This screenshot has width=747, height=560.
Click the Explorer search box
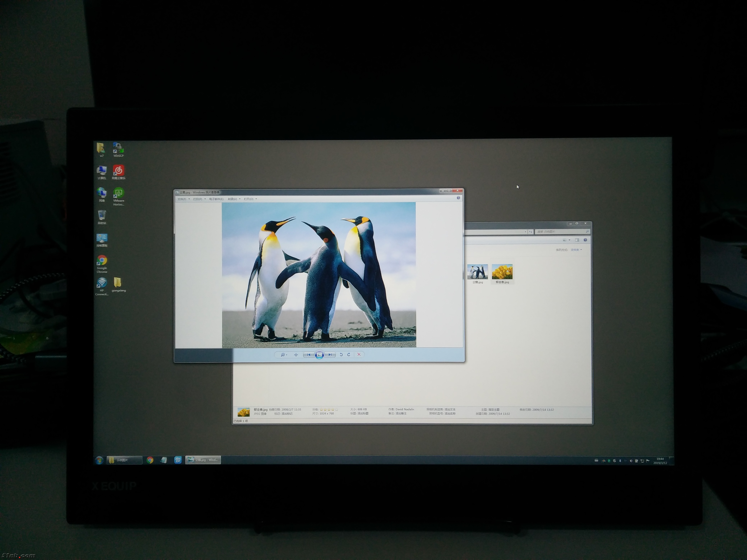[x=561, y=232]
